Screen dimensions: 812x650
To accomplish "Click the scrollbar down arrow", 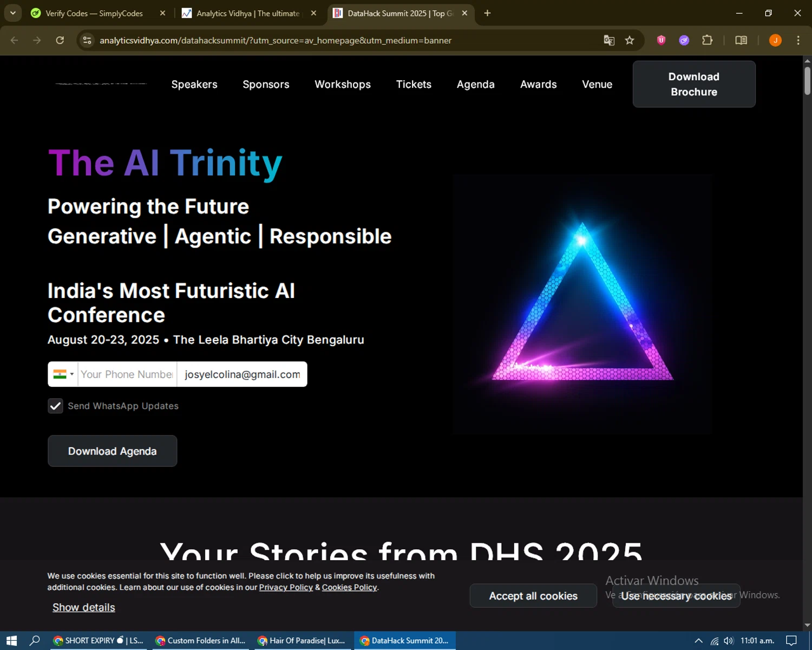I will pos(807,626).
